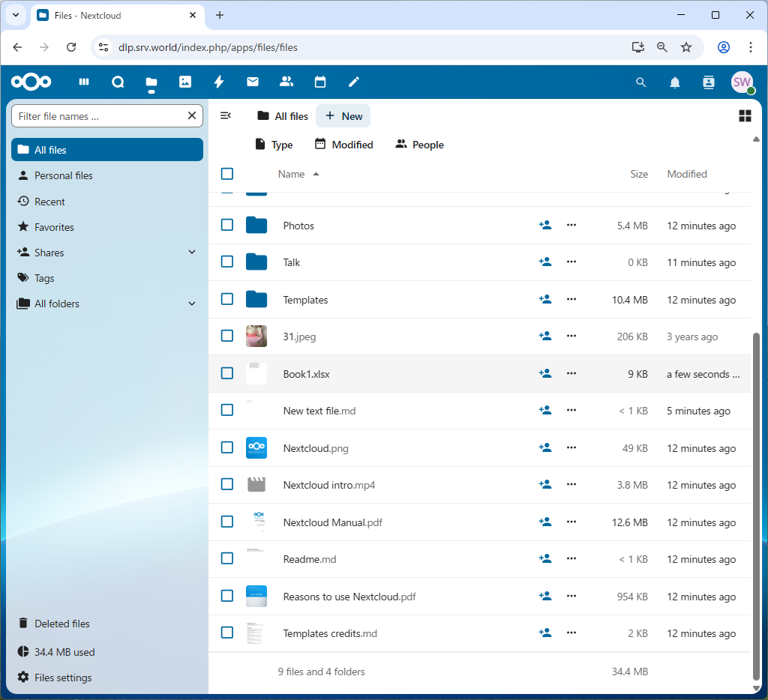Sort files by Name column
This screenshot has width=768, height=700.
click(298, 175)
